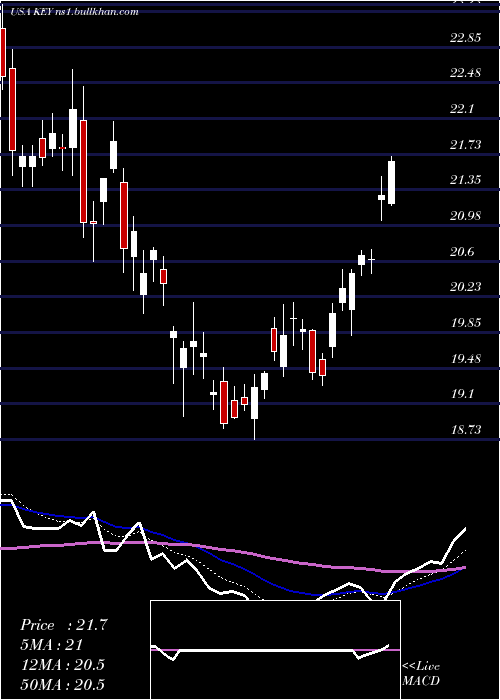This screenshot has width=500, height=700.
Task: Click the 19.1 price axis label
Action: tap(462, 394)
